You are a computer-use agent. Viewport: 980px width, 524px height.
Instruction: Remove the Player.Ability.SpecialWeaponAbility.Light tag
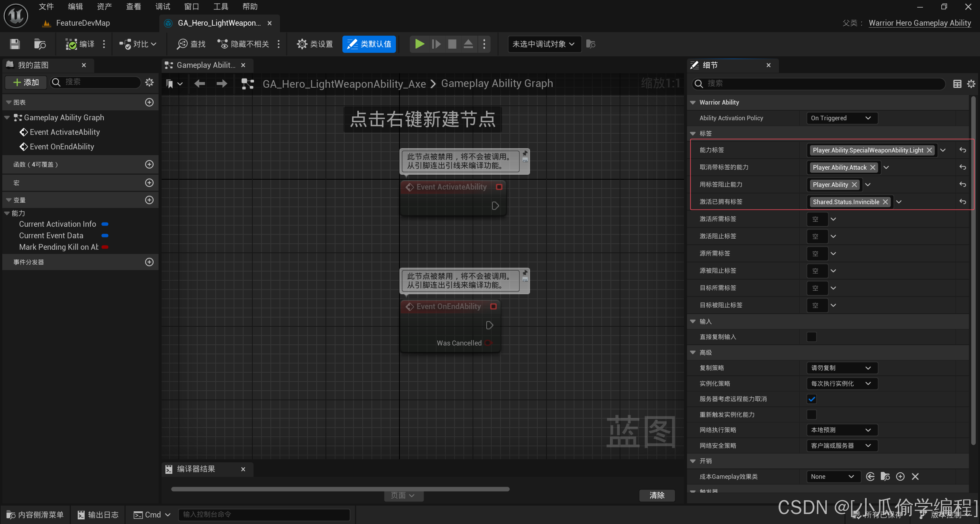click(x=929, y=150)
